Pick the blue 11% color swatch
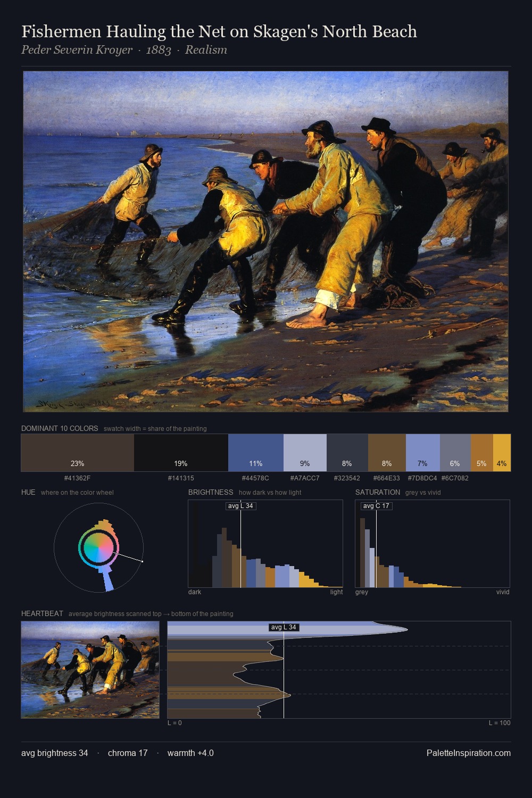Screen dimensions: 532x798 click(256, 453)
